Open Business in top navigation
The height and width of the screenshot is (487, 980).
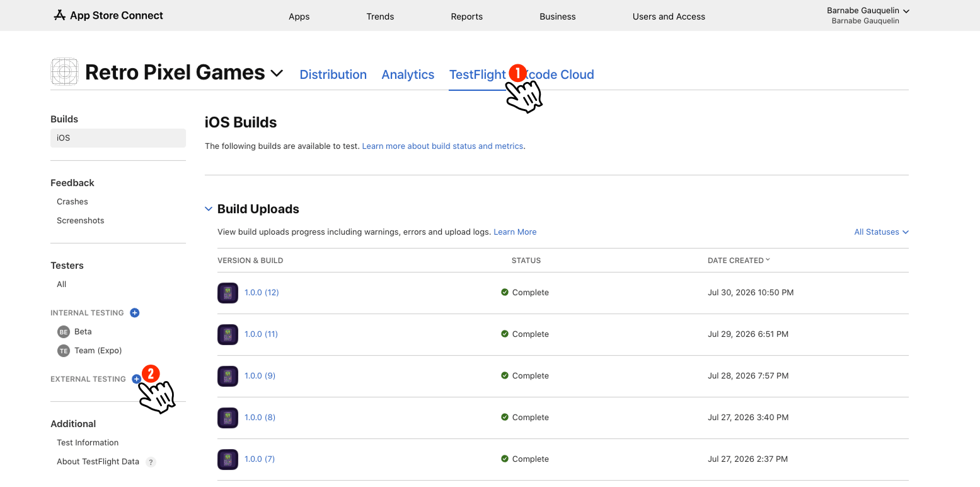(x=558, y=16)
